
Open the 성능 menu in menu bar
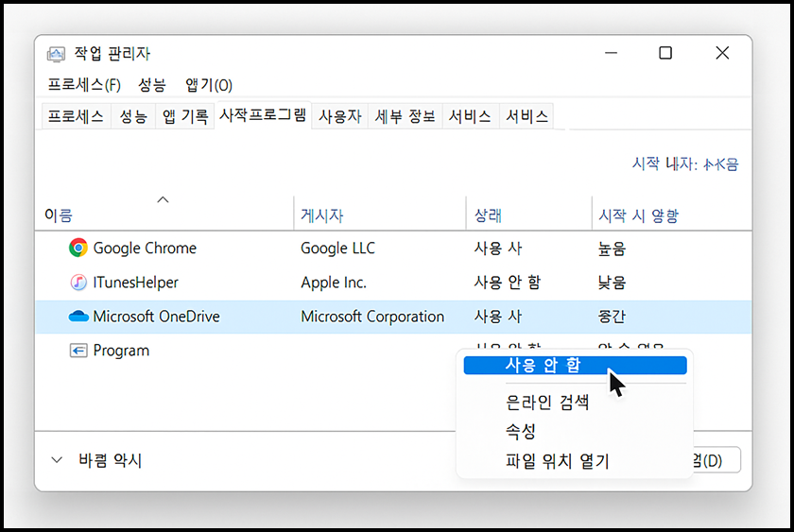pos(152,84)
